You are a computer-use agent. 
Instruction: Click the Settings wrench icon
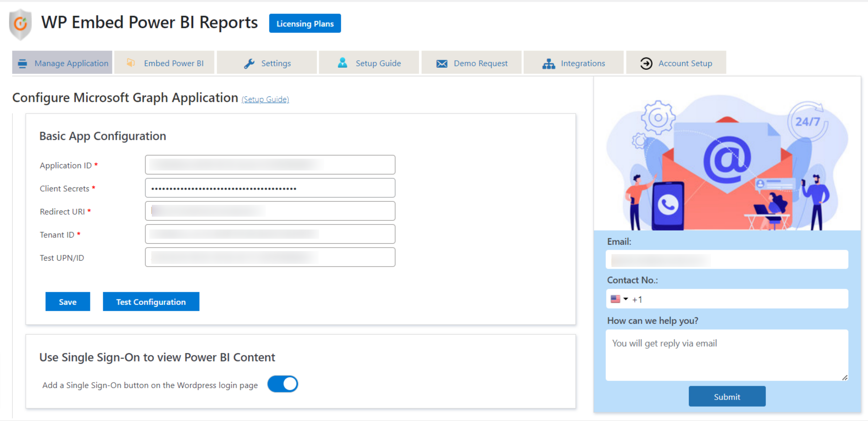click(x=249, y=63)
